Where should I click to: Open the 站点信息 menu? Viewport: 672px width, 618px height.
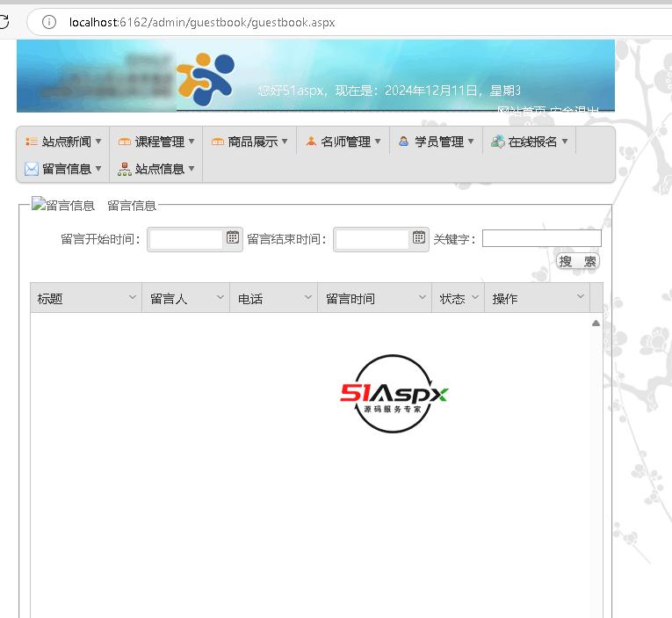156,169
